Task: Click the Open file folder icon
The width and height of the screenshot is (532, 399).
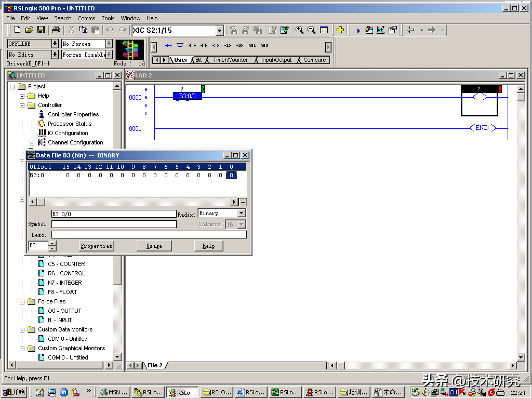Action: 30,30
